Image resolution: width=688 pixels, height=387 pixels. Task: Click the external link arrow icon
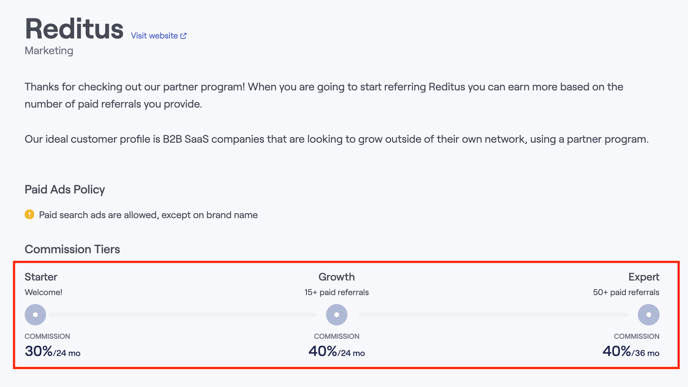[x=183, y=36]
